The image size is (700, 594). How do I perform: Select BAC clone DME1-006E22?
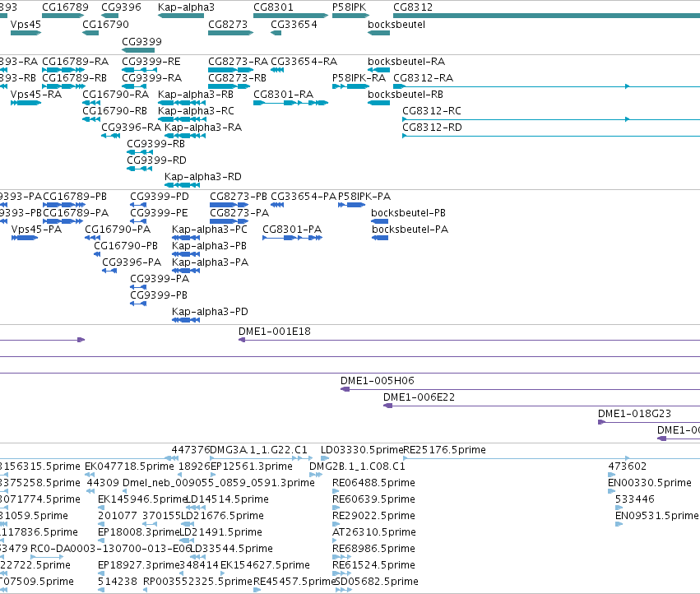541,406
